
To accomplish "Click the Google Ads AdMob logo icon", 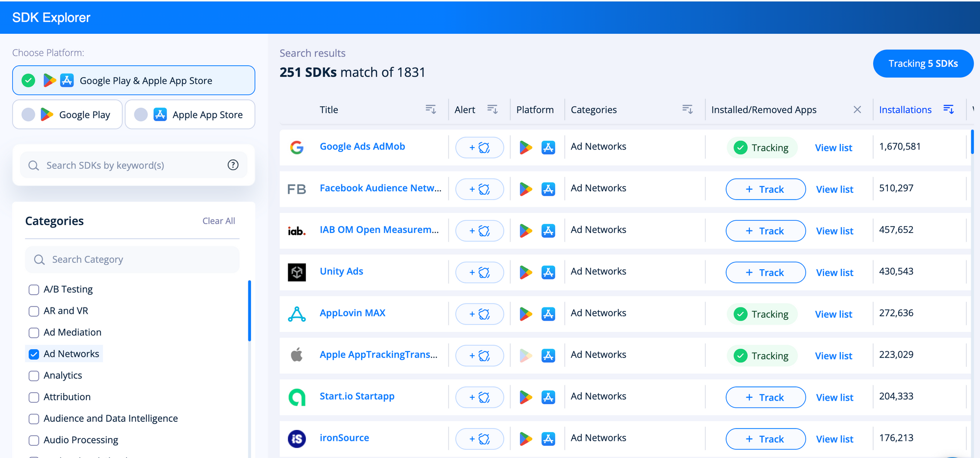I will pos(297,146).
